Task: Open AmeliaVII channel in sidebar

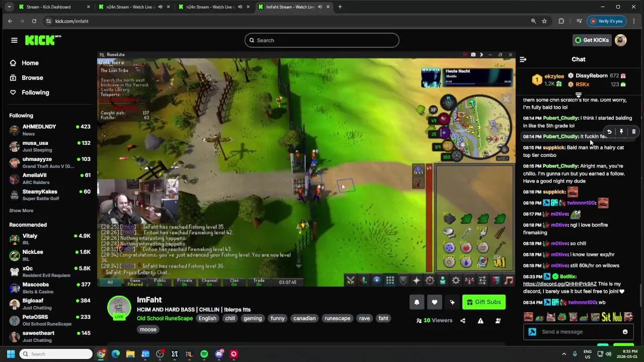Action: [49, 178]
